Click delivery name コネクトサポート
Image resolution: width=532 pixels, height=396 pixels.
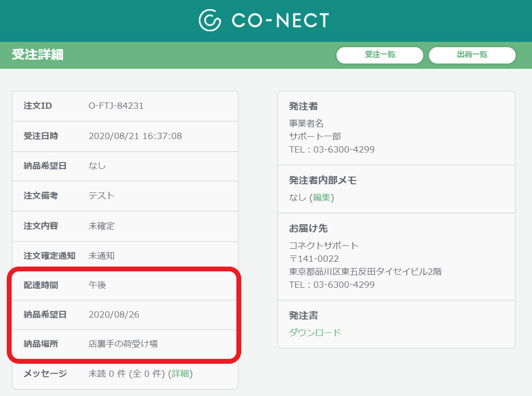[324, 245]
